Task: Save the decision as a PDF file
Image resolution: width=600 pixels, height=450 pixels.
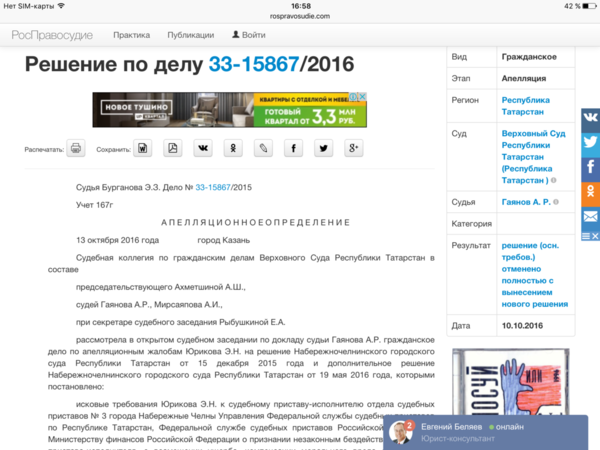Action: [x=173, y=149]
